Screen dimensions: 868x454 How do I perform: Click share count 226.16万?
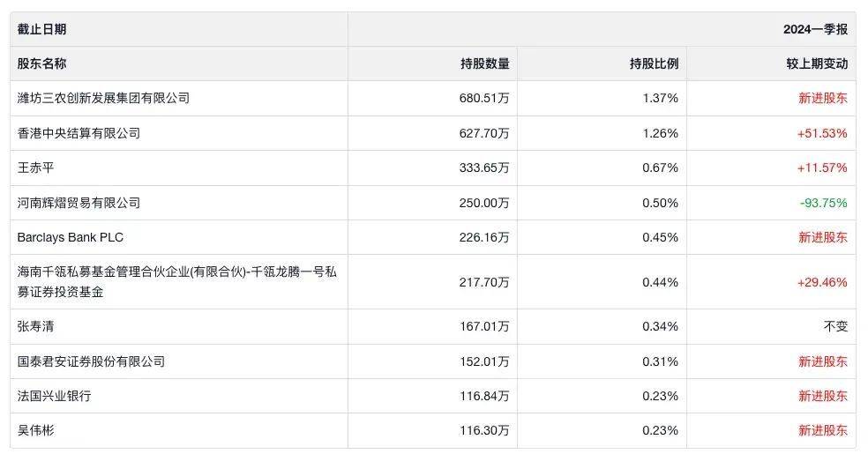tap(484, 237)
